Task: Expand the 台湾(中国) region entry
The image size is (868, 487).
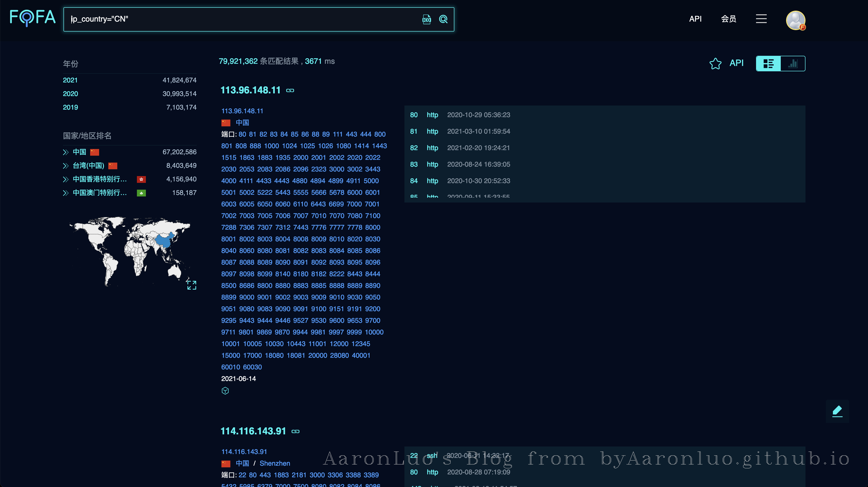Action: point(66,166)
